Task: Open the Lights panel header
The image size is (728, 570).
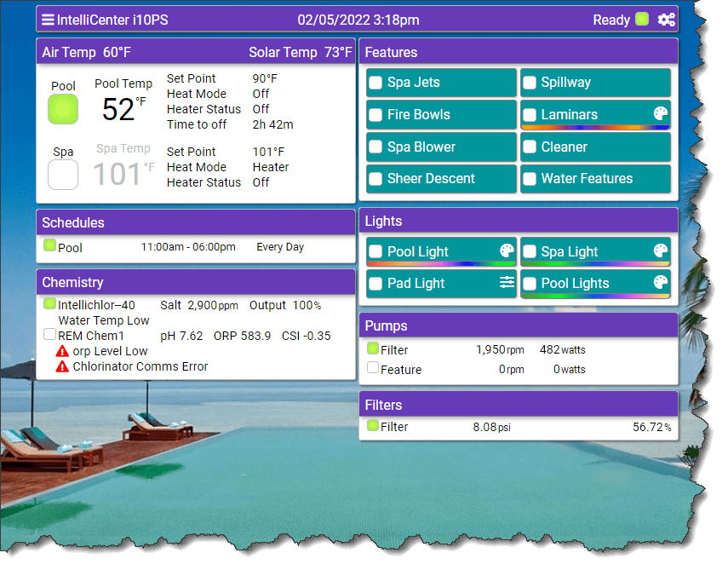Action: click(519, 221)
